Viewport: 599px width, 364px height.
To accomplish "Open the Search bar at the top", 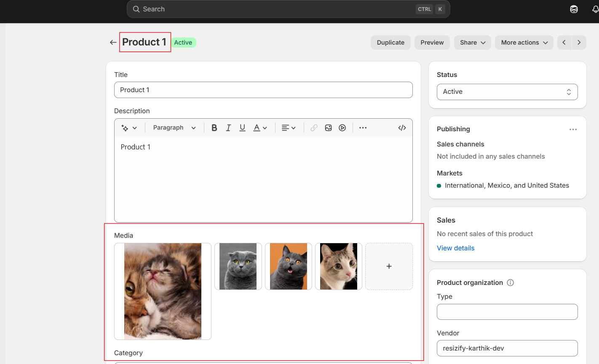I will (288, 9).
